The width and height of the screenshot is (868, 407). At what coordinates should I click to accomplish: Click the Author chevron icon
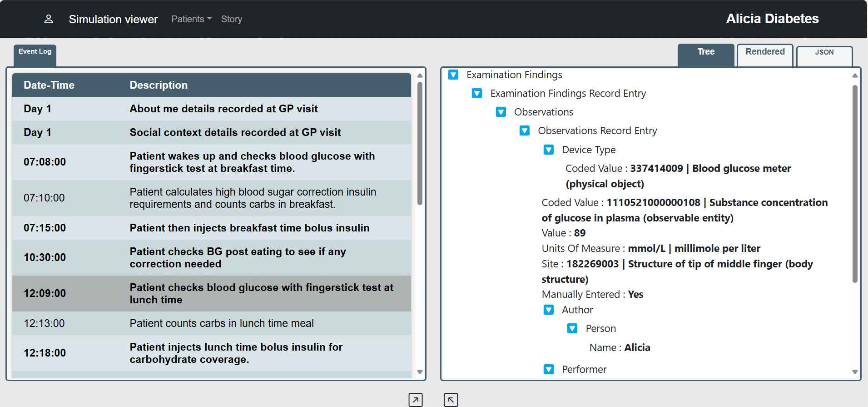[549, 310]
